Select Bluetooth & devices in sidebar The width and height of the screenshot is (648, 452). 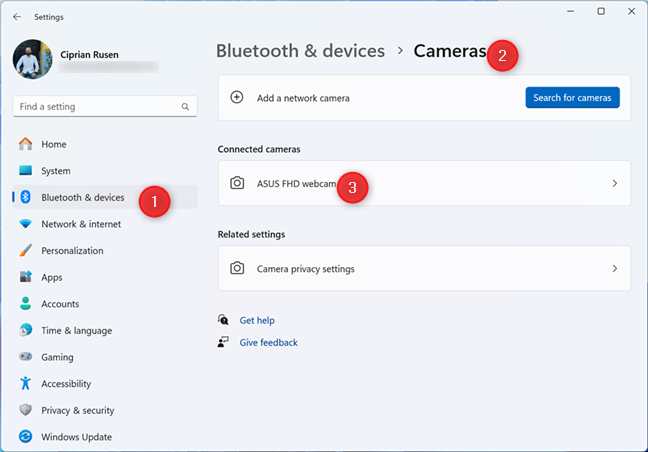(105, 197)
